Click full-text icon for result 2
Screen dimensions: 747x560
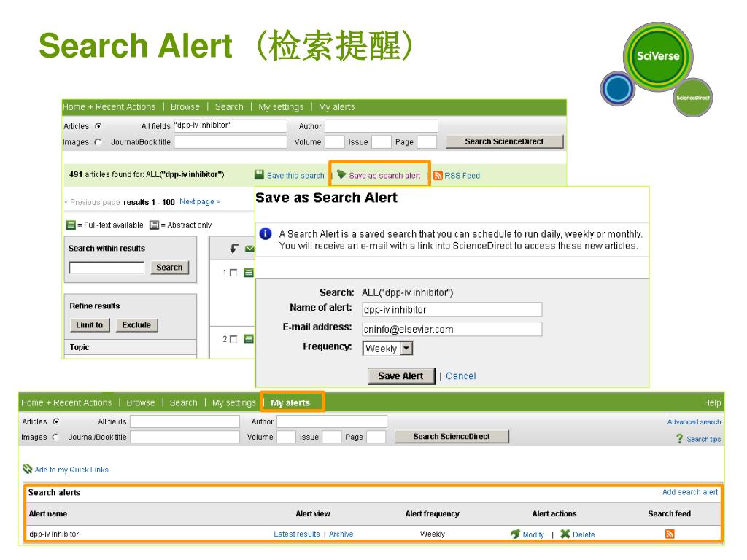[x=249, y=339]
